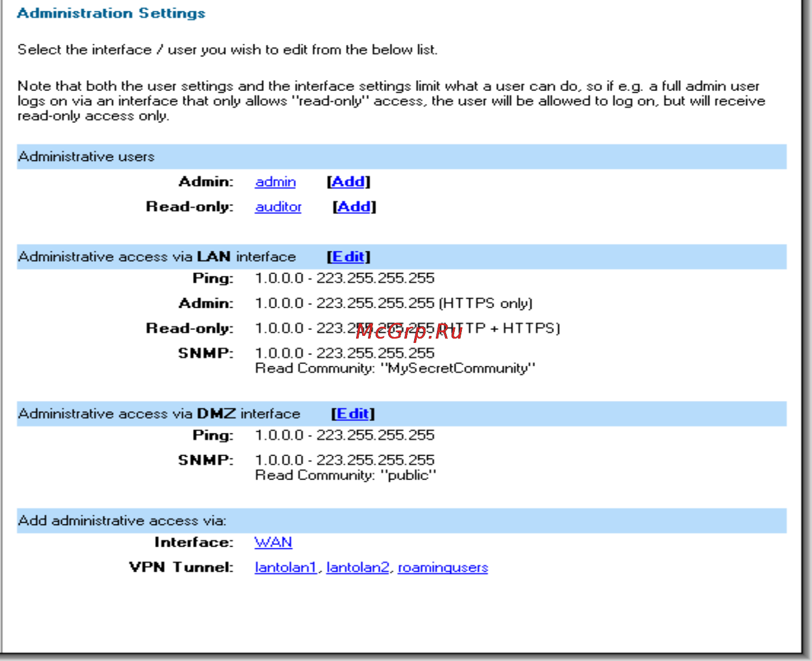The image size is (812, 661).
Task: Click the DMZ SNMP IP range value
Action: (345, 460)
